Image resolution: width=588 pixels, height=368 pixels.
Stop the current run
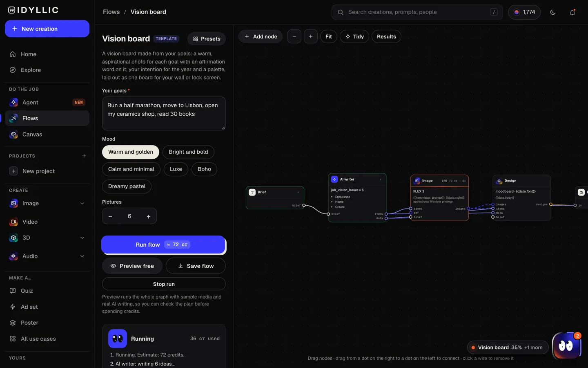tap(164, 284)
